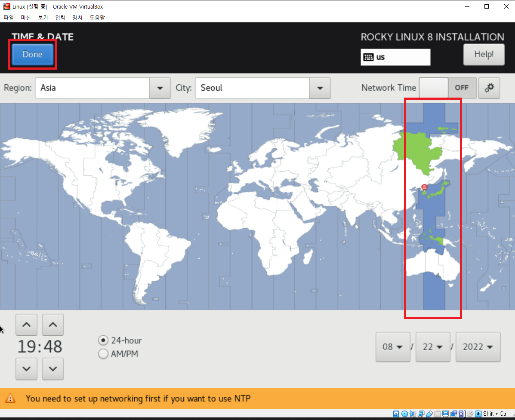Click the host key arrow indicator icon
The height and width of the screenshot is (420, 515).
coord(478,414)
